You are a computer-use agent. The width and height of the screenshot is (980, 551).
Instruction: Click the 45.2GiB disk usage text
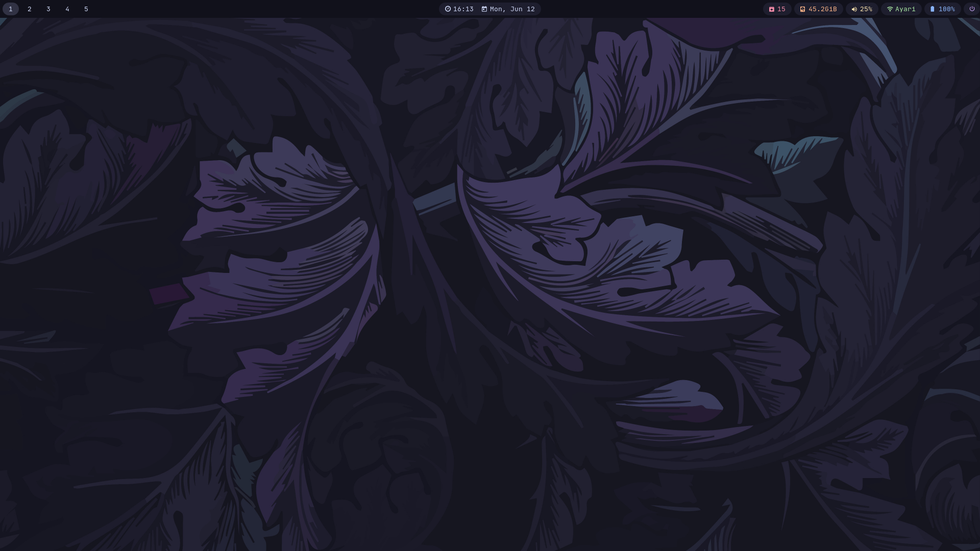click(x=822, y=9)
